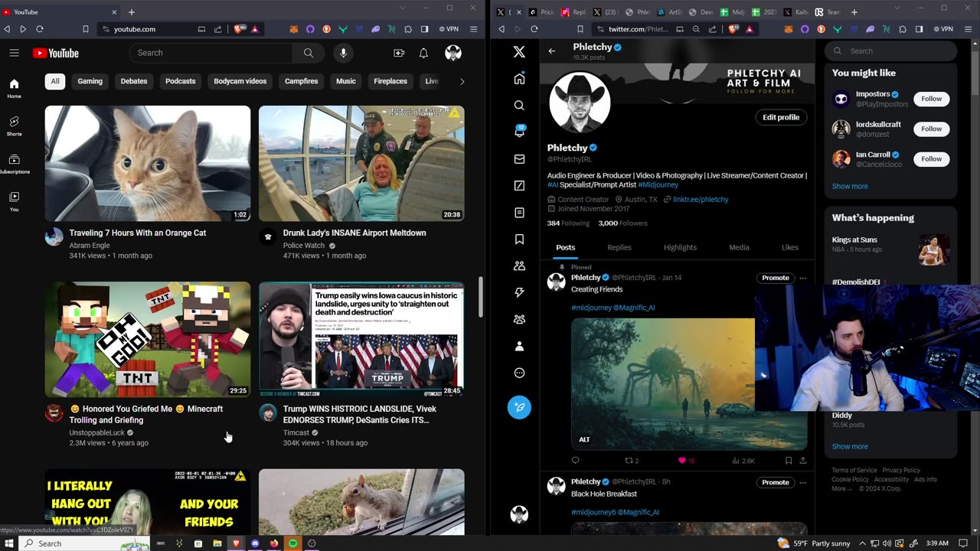
Task: Open Spotify from the Windows taskbar
Action: click(x=292, y=543)
